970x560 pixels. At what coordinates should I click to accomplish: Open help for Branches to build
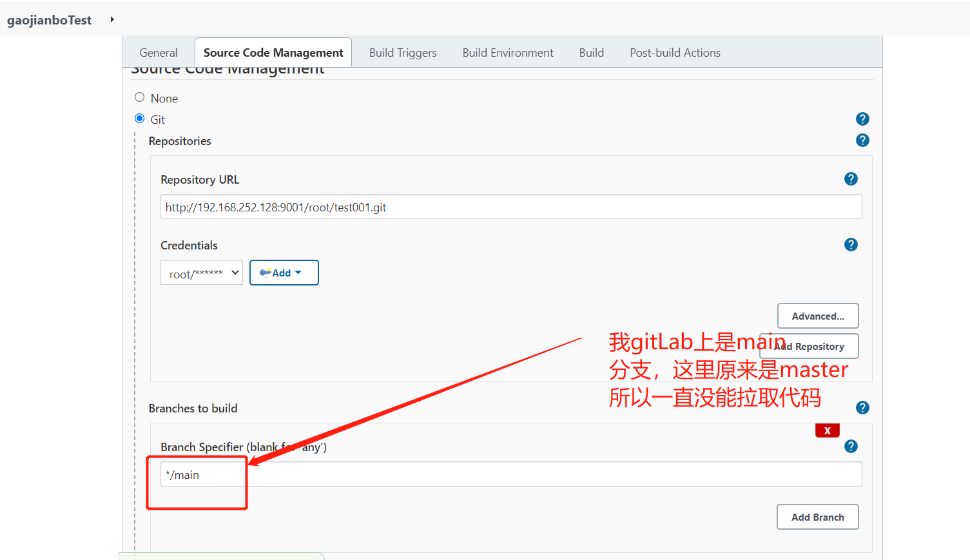click(x=862, y=407)
